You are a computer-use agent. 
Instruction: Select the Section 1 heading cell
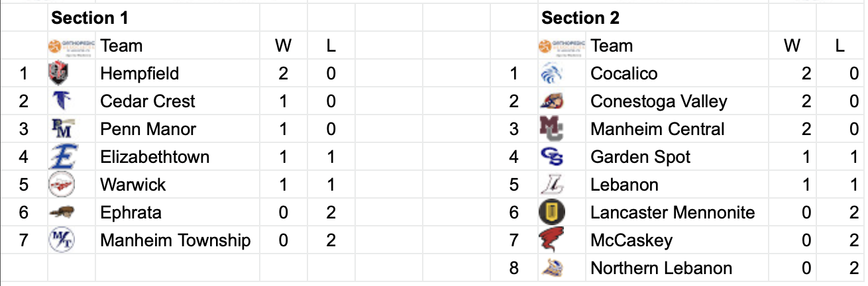point(89,18)
